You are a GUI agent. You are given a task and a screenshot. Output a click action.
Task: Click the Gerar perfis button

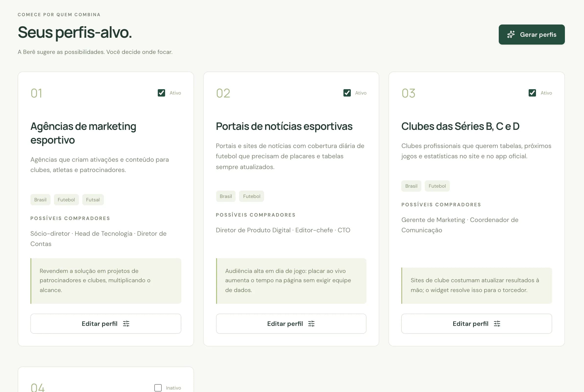[x=532, y=35]
